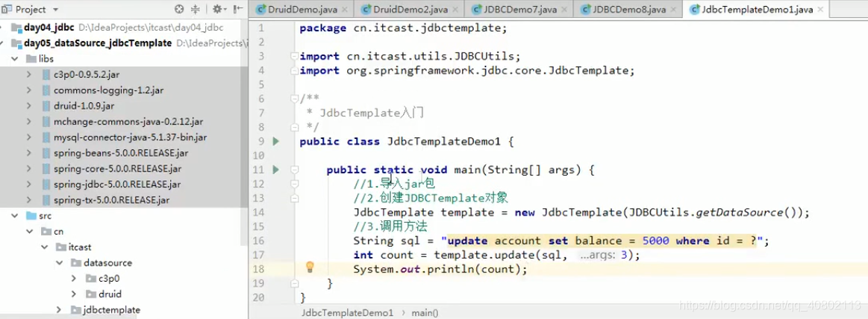Select the JdbcTemplateDemo1.java tab

(755, 10)
